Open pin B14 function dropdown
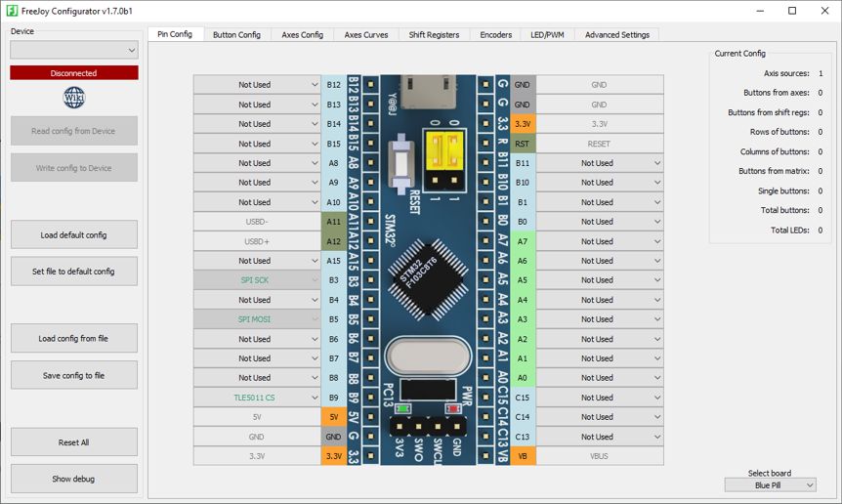This screenshot has height=504, width=842. pyautogui.click(x=257, y=124)
